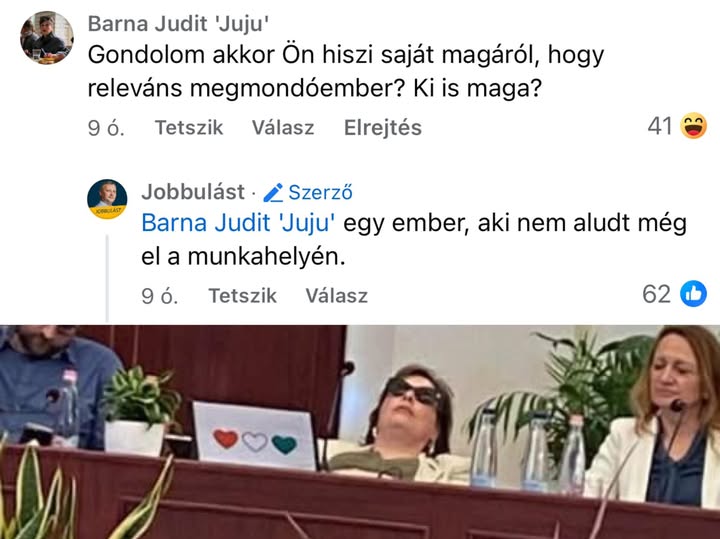Open the Jobbulást page name link

coord(193,192)
